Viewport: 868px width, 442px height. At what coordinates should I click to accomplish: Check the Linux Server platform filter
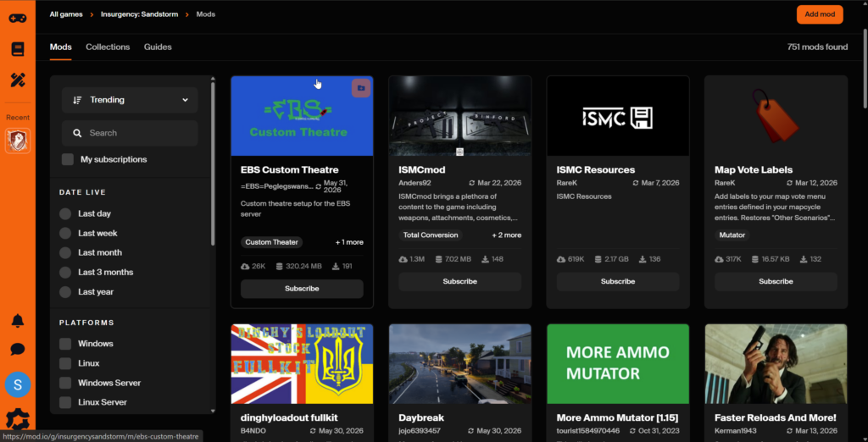pos(65,402)
